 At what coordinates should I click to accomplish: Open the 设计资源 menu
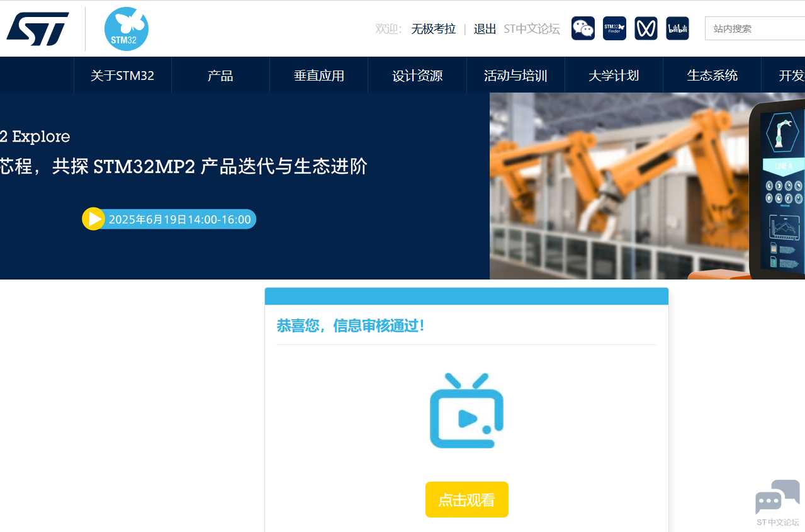[x=417, y=76]
